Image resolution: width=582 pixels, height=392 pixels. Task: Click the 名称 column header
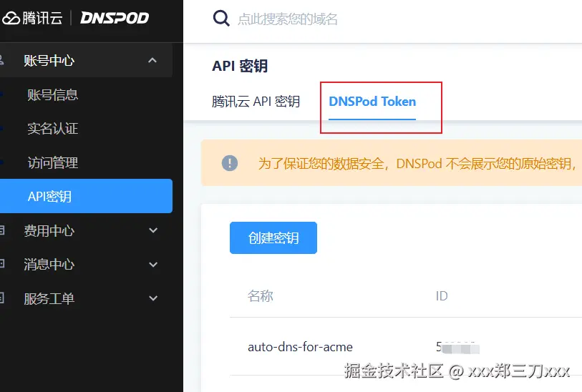[260, 296]
